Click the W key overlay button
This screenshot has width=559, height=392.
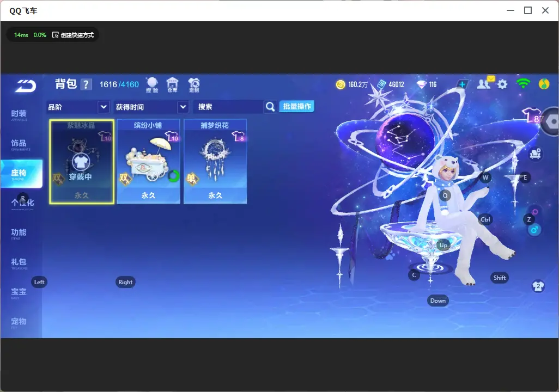(485, 177)
